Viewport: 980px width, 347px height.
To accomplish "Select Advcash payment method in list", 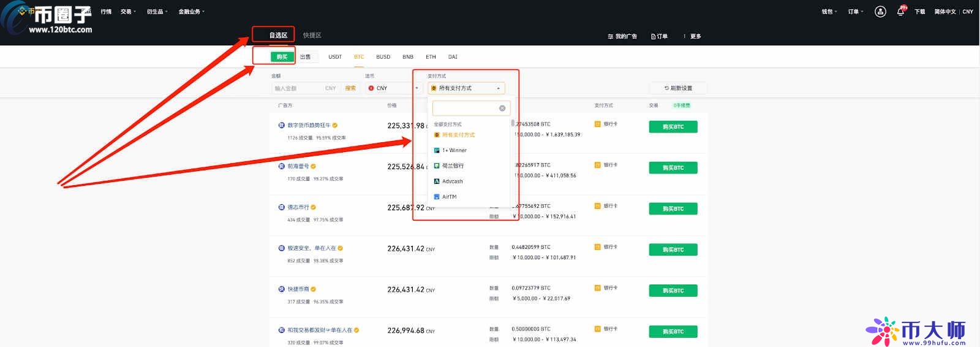I will pos(452,181).
